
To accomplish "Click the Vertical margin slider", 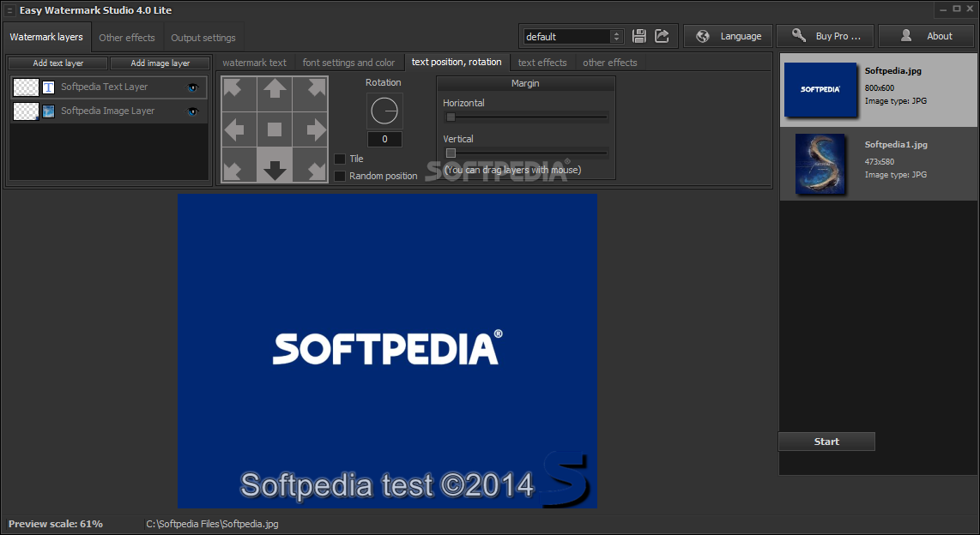I will pyautogui.click(x=526, y=153).
